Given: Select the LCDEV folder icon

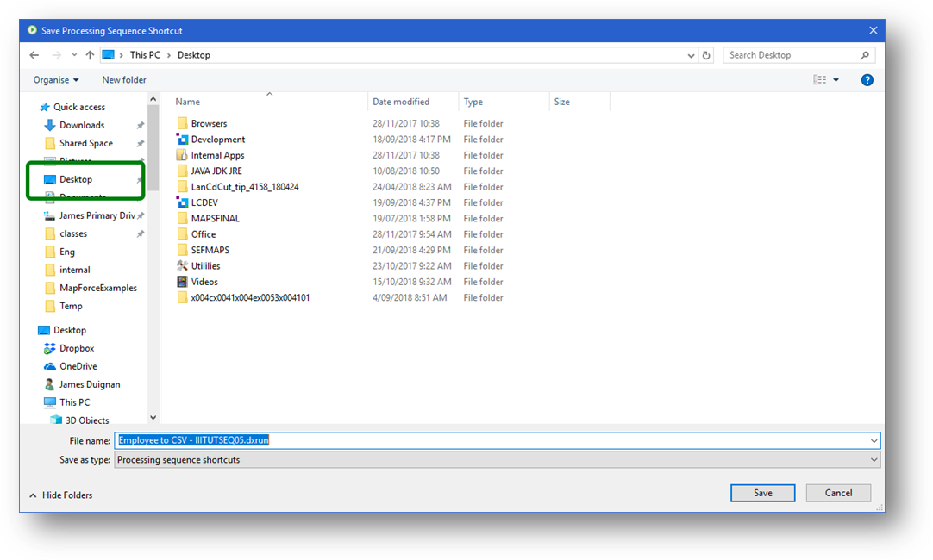Looking at the screenshot, I should 182,202.
